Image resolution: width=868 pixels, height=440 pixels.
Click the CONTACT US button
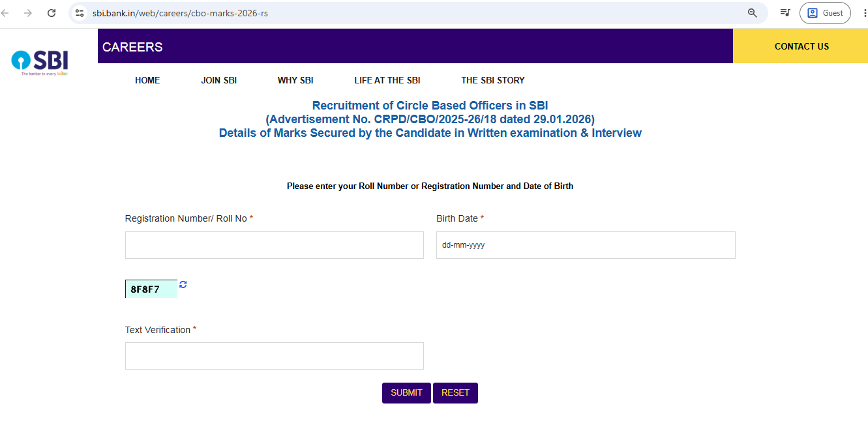click(801, 46)
